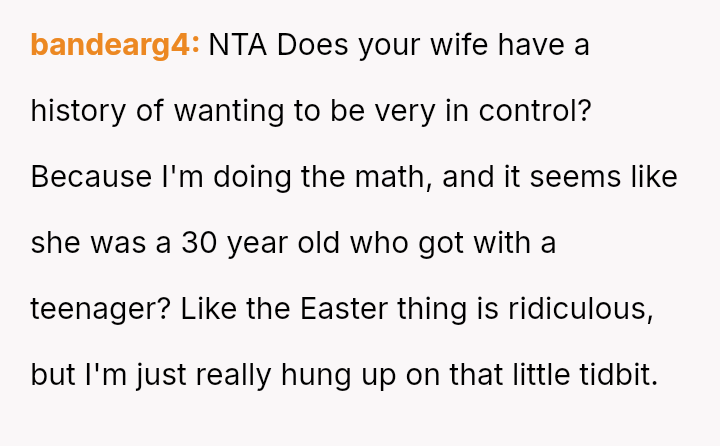Click the word "wanting" in the second line
720x446 pixels.
click(x=228, y=111)
